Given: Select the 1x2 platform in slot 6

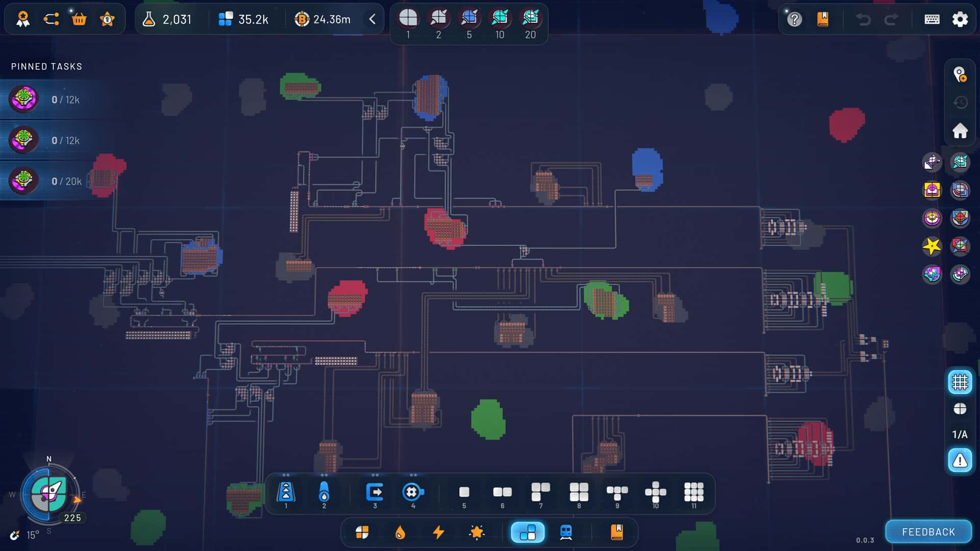Looking at the screenshot, I should tap(502, 493).
